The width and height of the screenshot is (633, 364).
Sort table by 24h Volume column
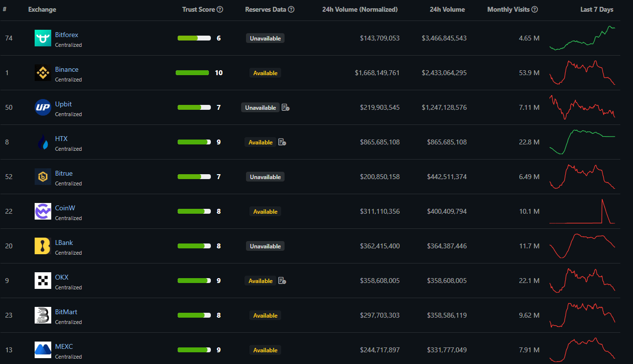click(x=447, y=9)
